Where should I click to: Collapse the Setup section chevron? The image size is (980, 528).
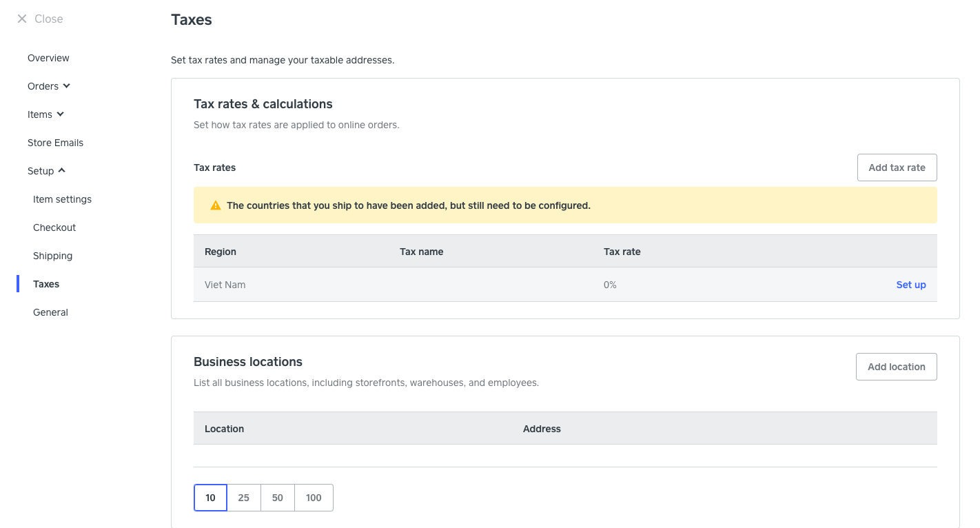(61, 170)
